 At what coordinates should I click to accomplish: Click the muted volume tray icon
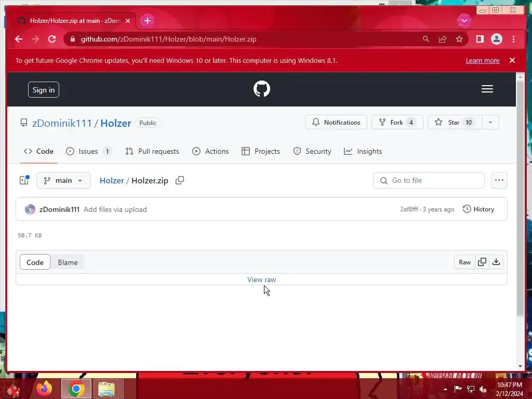click(483, 389)
